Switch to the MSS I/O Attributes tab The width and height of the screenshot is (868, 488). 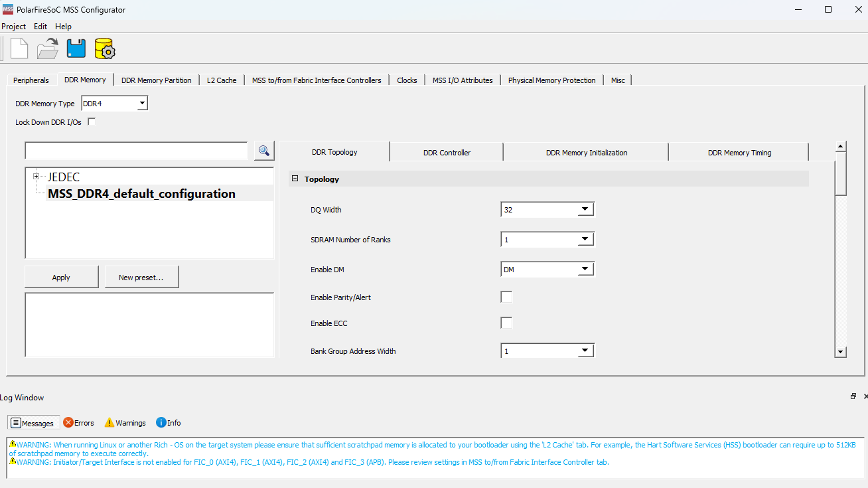[x=463, y=80]
